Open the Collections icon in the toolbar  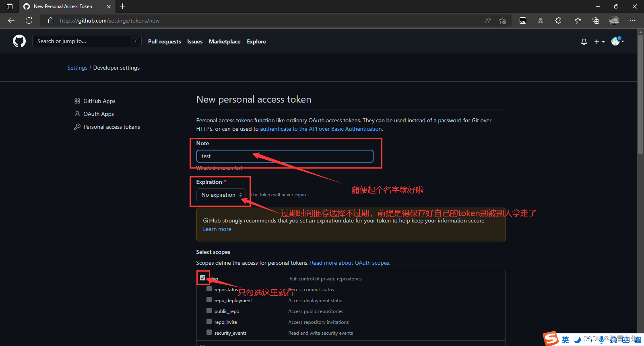point(596,21)
